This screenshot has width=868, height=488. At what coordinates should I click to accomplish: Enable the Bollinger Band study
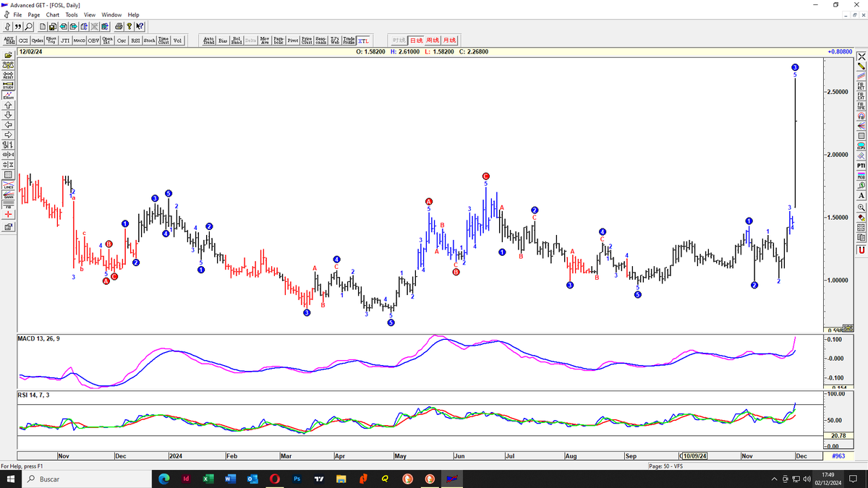click(x=237, y=40)
